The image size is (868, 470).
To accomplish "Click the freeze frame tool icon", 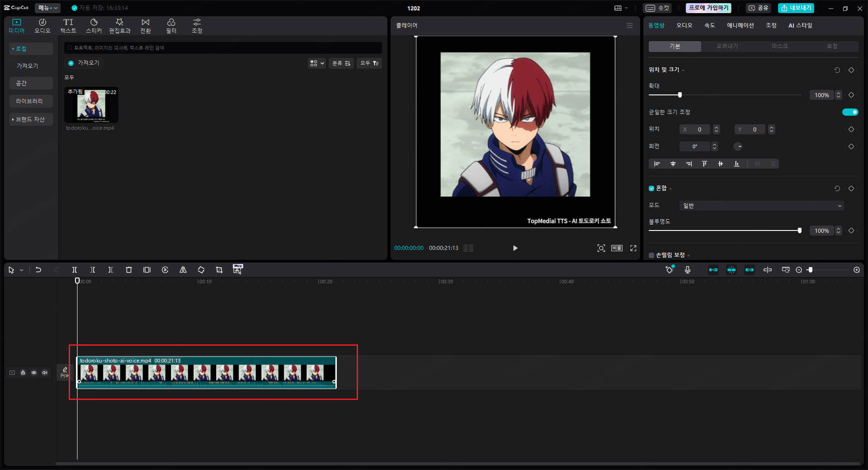I will [x=147, y=270].
